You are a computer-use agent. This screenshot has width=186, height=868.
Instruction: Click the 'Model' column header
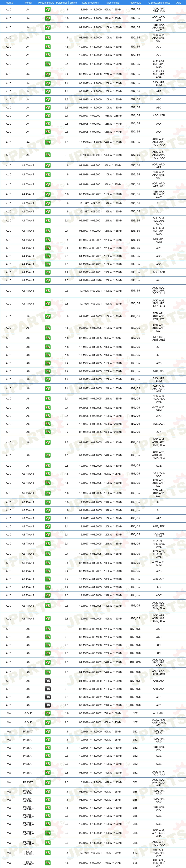28,2
